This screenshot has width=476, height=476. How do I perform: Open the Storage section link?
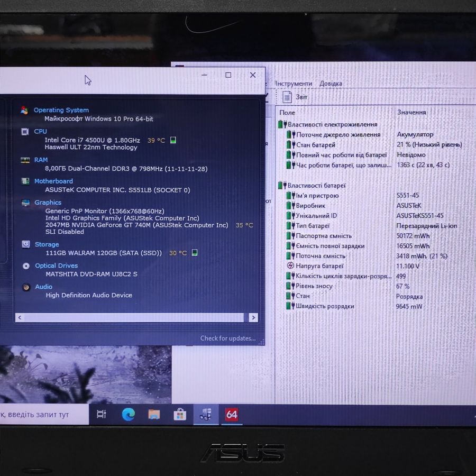(47, 244)
